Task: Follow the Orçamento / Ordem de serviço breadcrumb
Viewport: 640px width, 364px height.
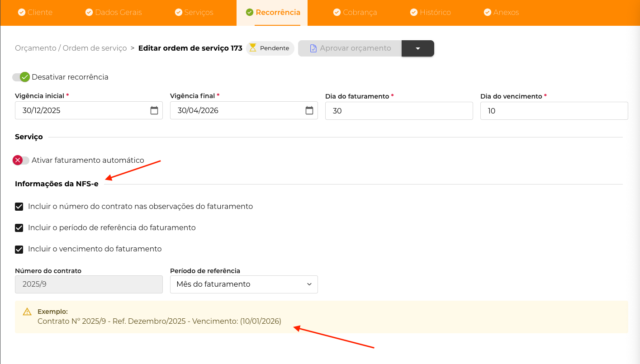Action: [x=71, y=48]
